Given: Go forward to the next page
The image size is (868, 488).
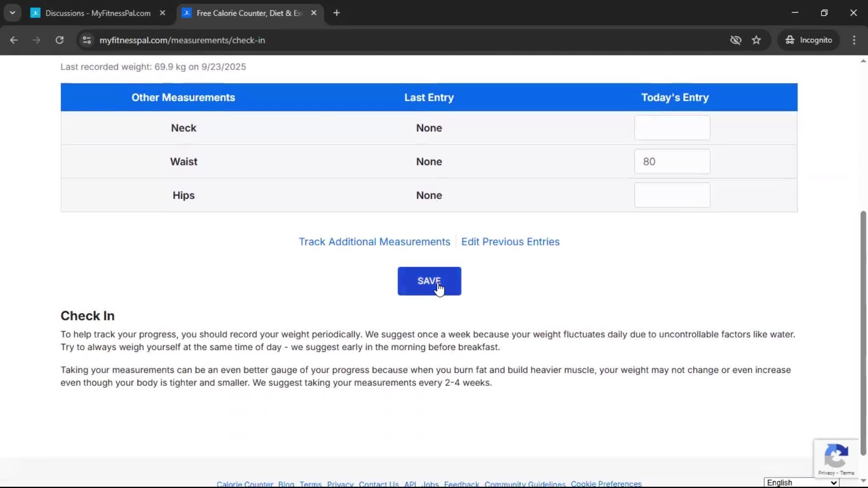Looking at the screenshot, I should pyautogui.click(x=37, y=40).
